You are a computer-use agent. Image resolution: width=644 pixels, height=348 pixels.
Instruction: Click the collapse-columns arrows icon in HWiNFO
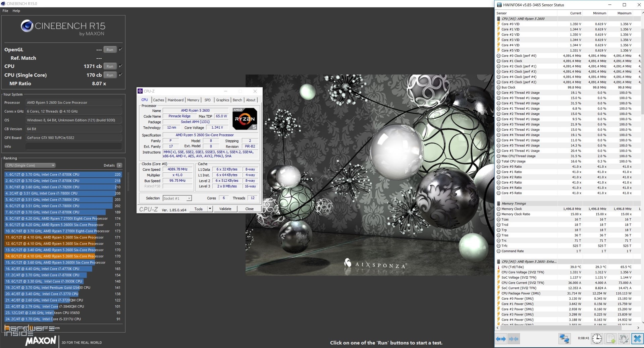click(x=514, y=339)
